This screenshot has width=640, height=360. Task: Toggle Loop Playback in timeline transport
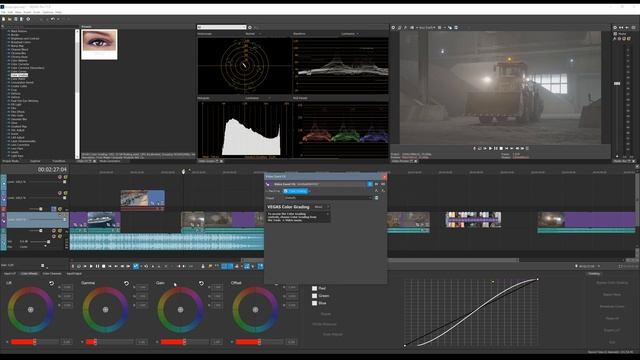click(x=79, y=266)
